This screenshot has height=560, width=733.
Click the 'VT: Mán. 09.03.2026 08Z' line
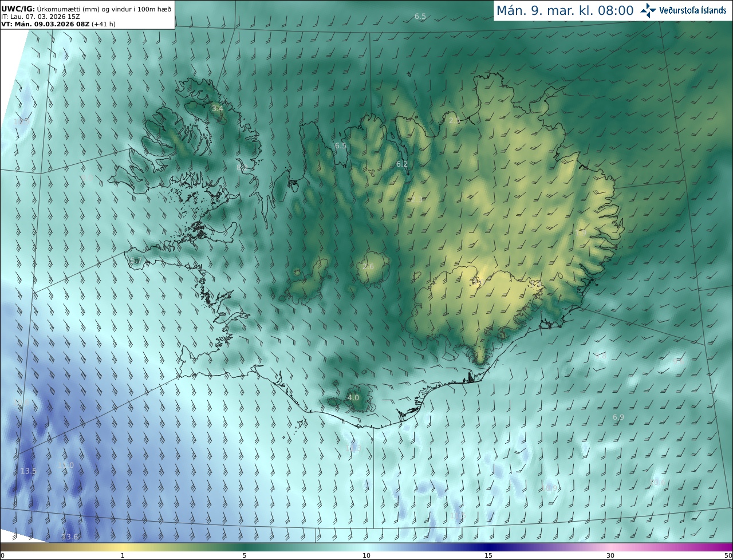[x=58, y=24]
